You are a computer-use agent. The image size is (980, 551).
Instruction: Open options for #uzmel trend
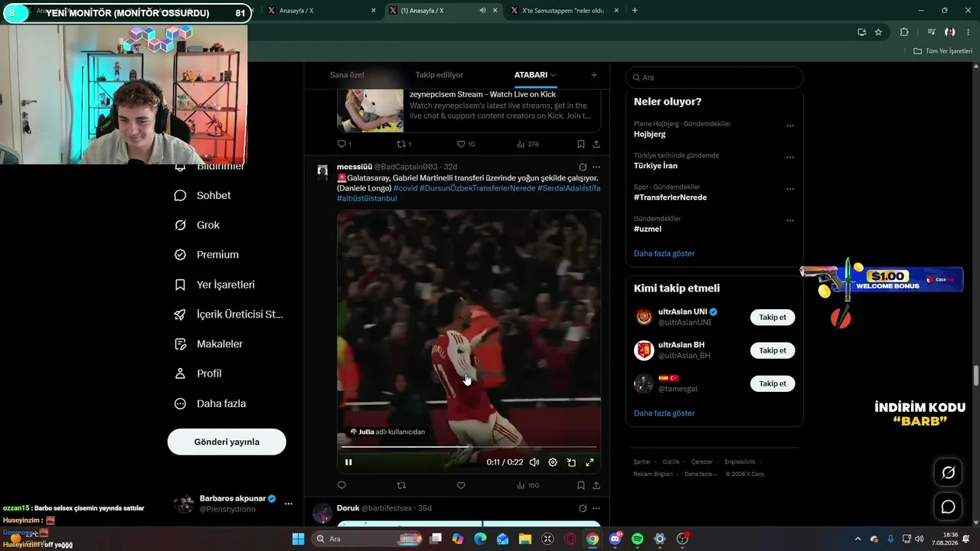[790, 221]
